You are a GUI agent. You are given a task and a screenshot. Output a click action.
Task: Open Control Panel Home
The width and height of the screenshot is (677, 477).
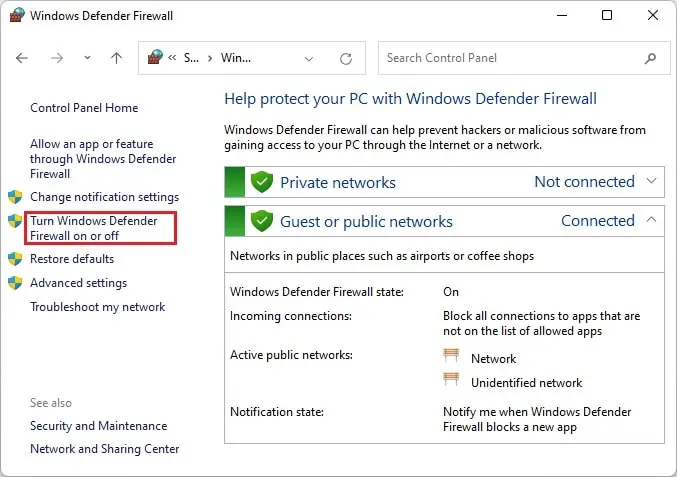click(x=84, y=108)
